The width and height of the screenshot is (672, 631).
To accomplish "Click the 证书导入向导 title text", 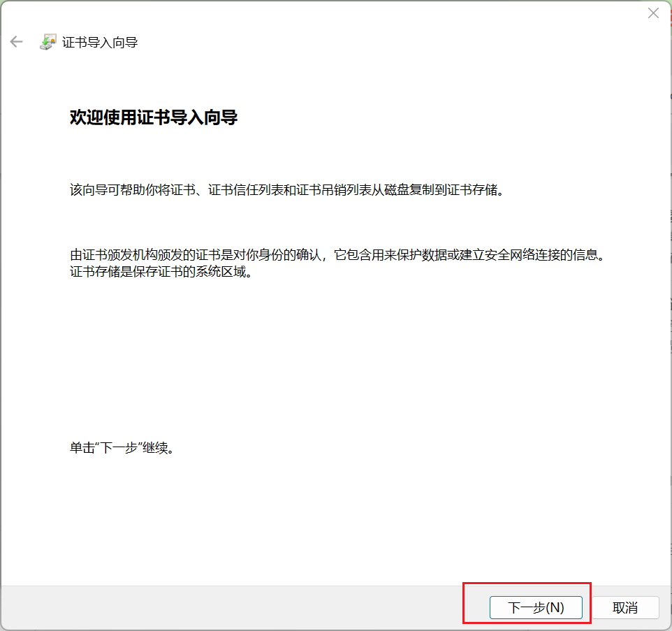I will 100,43.
